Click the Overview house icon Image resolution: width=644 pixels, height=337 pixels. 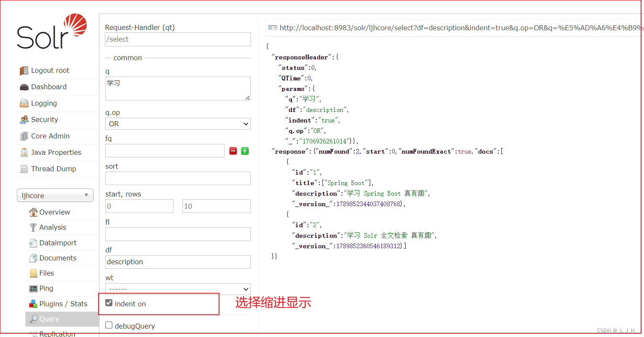tap(33, 212)
